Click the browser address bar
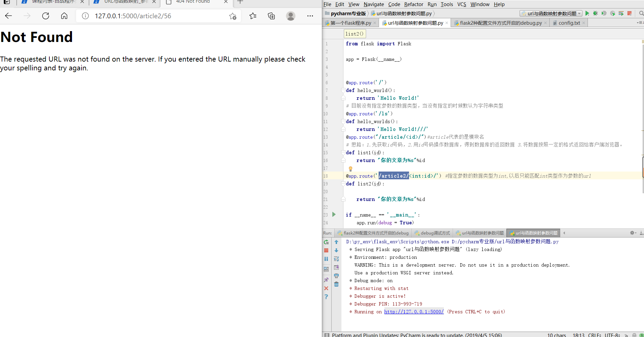The width and height of the screenshot is (644, 337). (159, 16)
